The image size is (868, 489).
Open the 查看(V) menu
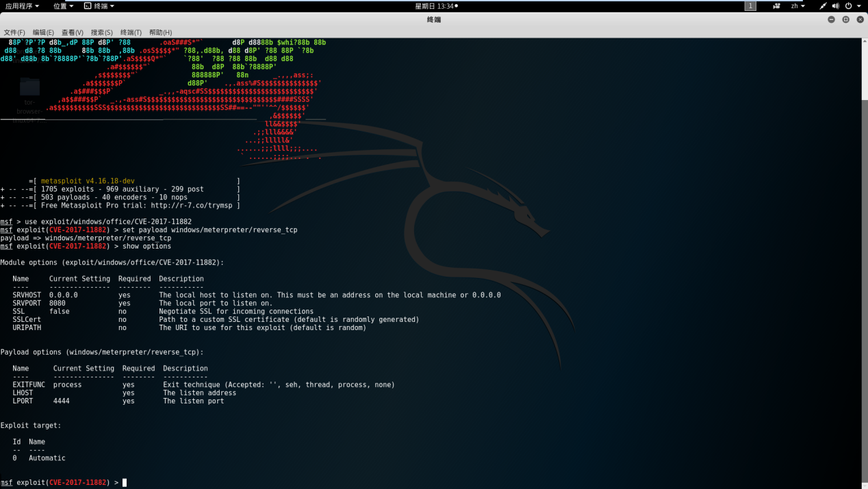point(73,32)
